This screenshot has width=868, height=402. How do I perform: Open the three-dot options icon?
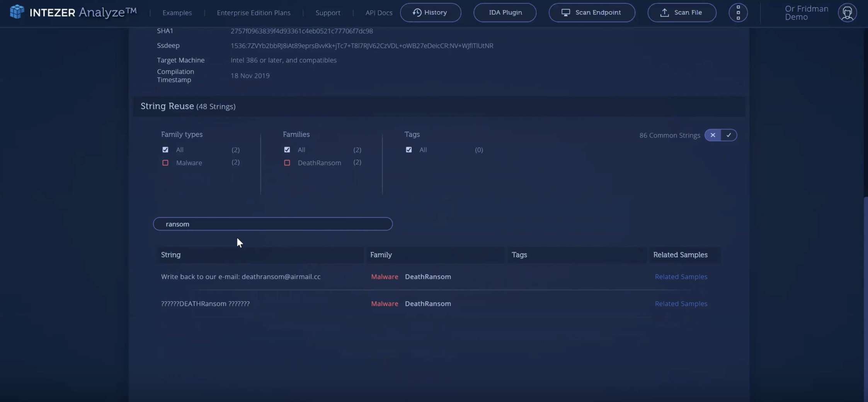(739, 12)
